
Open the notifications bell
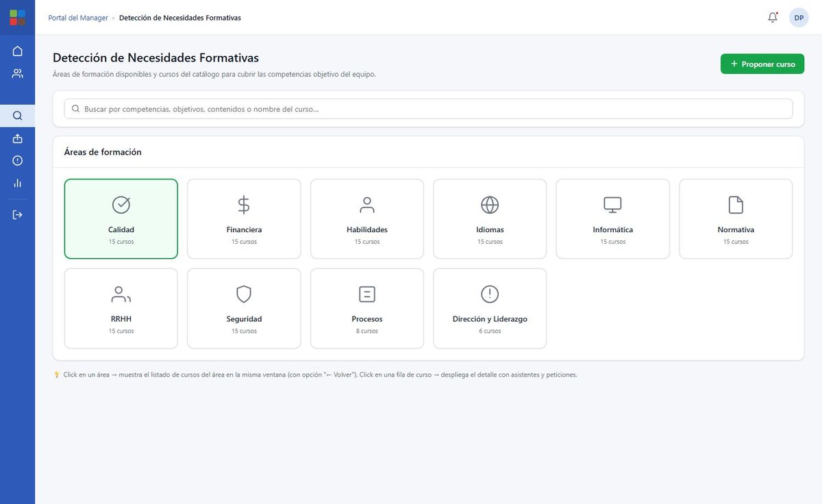point(773,17)
